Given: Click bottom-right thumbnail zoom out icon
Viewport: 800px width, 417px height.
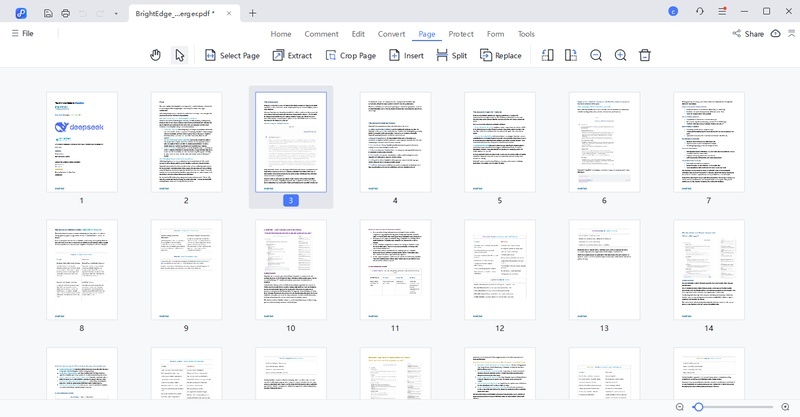Looking at the screenshot, I should tap(680, 407).
